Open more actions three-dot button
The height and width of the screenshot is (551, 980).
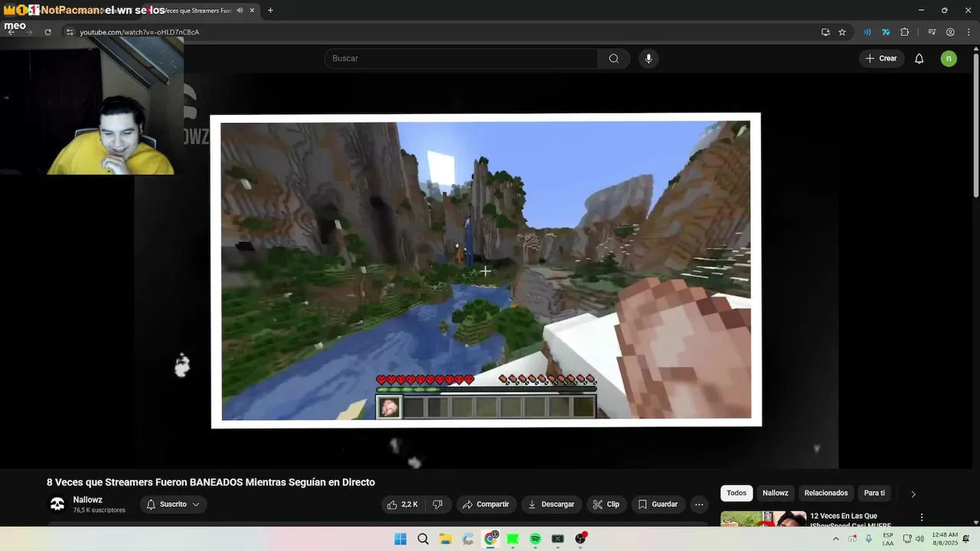(699, 504)
